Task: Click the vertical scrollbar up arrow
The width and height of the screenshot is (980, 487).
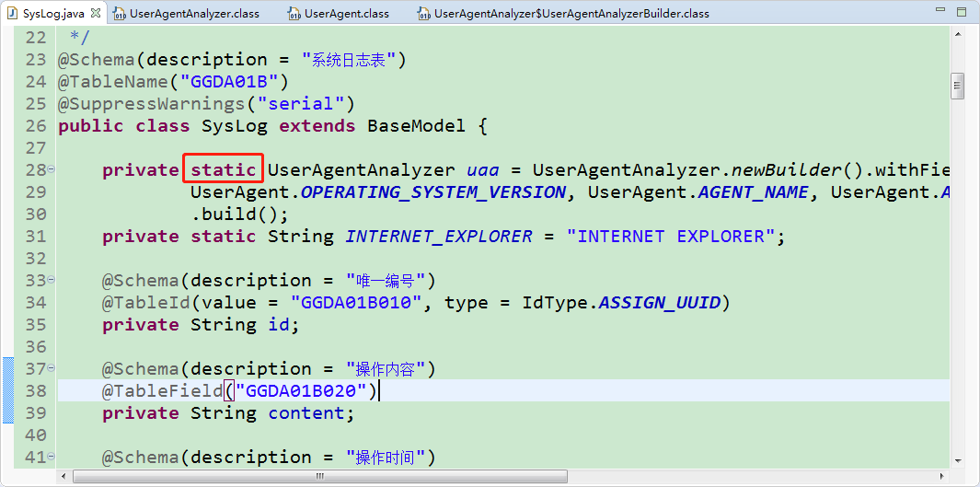Action: coord(957,36)
